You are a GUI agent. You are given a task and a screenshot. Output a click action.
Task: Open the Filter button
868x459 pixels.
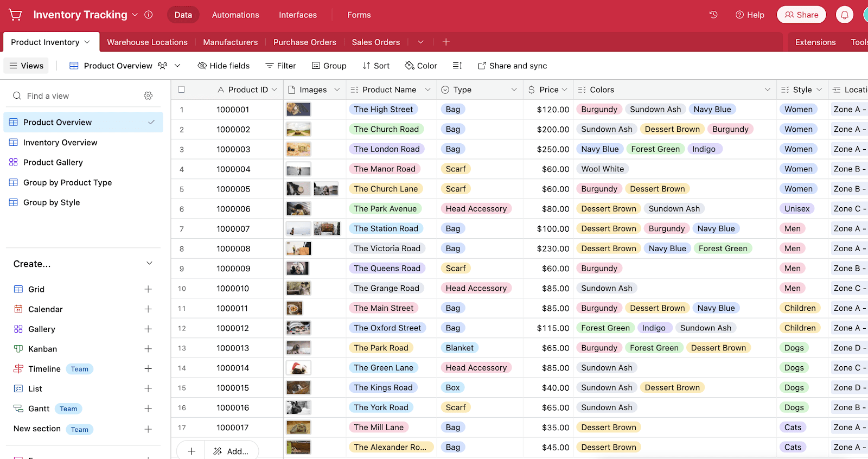pyautogui.click(x=280, y=66)
